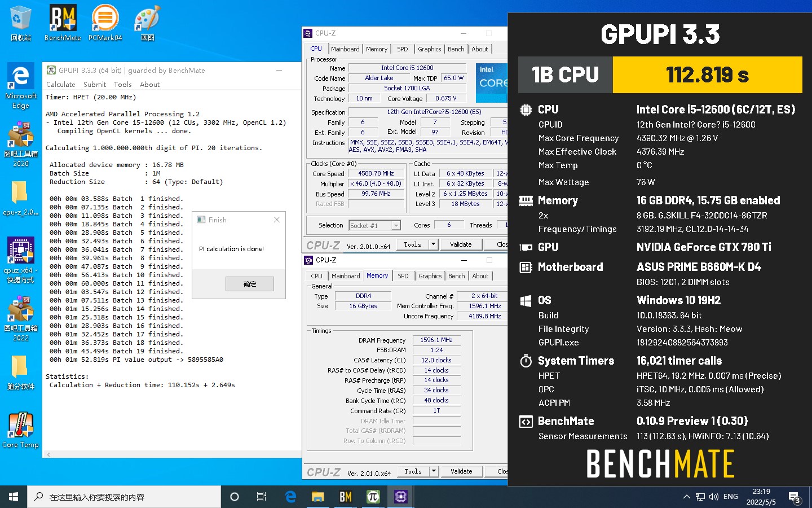
Task: Open the Recycle Bin desktop icon
Action: pyautogui.click(x=21, y=24)
